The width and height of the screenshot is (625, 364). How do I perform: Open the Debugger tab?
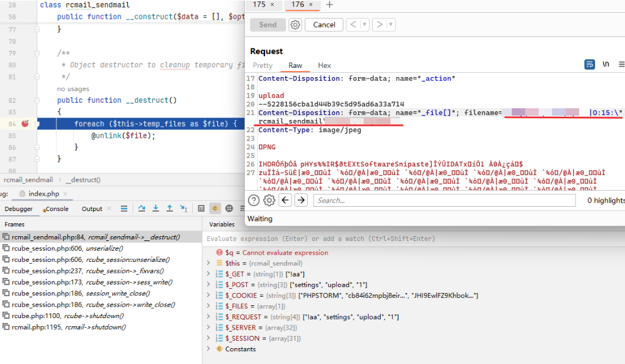click(19, 209)
